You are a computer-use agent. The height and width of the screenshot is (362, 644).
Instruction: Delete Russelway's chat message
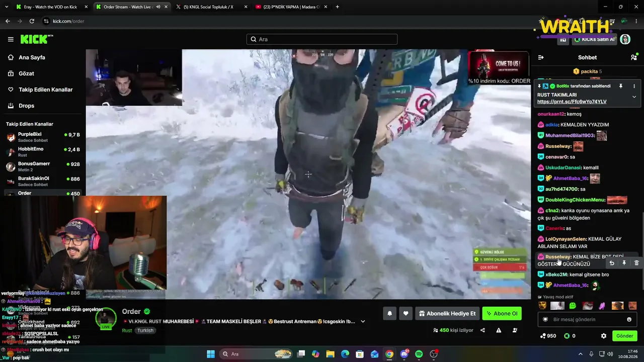coord(636,263)
